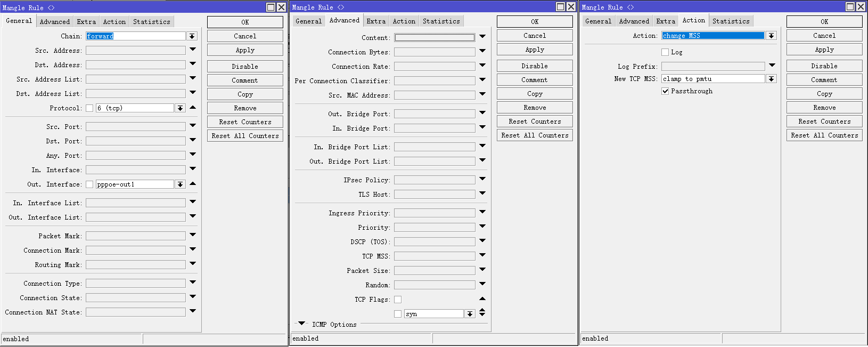The width and height of the screenshot is (868, 347).
Task: Expand the Connection State field arrow
Action: coord(193,297)
